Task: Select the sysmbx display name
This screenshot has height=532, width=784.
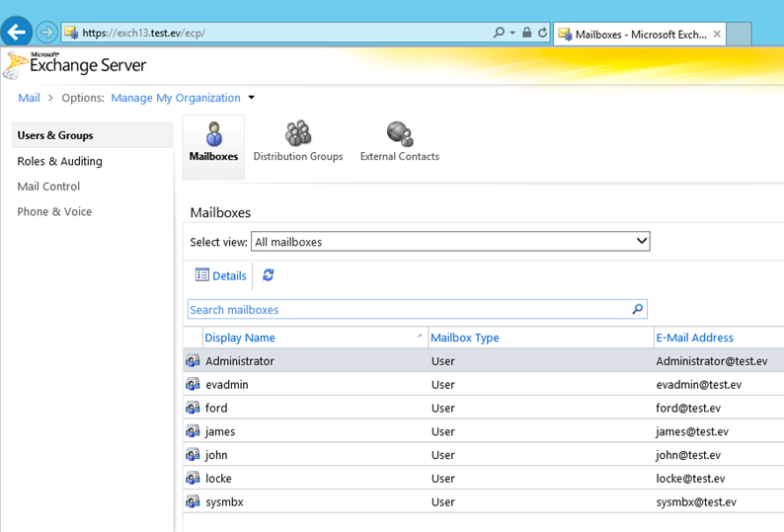Action: [x=224, y=502]
